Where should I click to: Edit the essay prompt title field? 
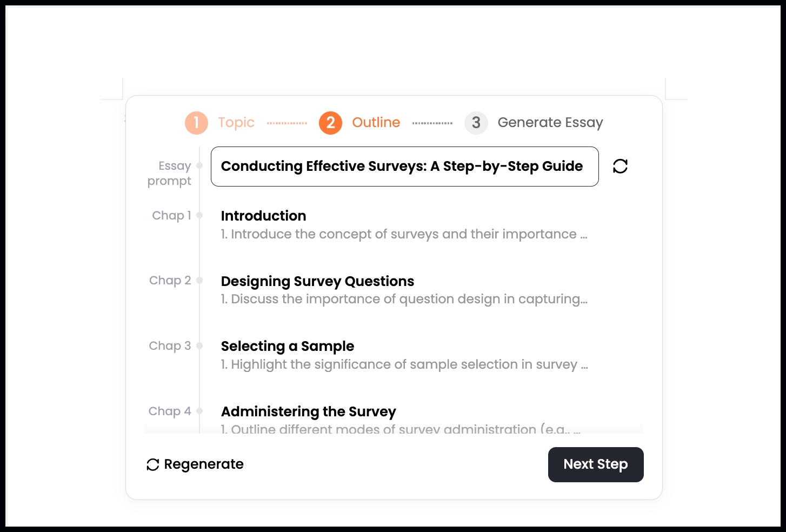(405, 167)
